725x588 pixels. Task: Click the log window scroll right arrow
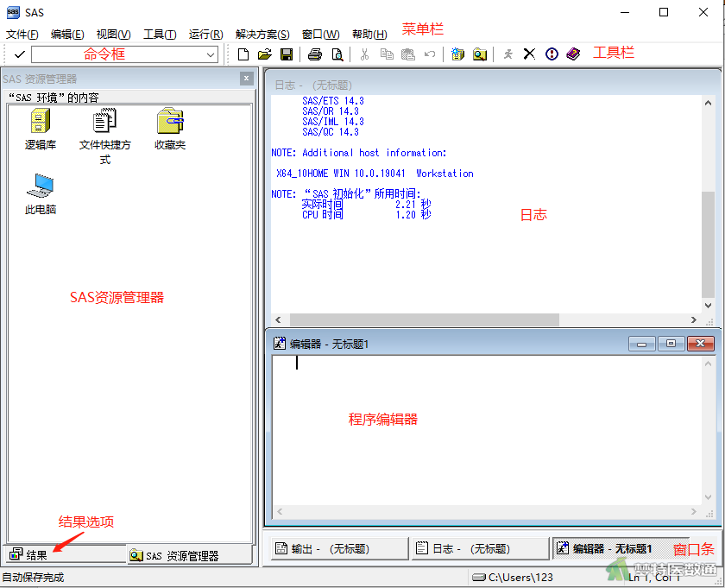[694, 319]
